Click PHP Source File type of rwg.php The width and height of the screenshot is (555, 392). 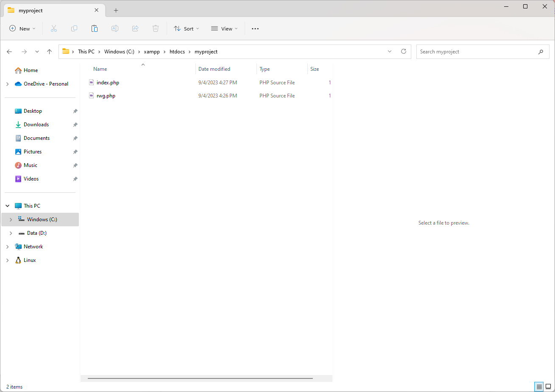[x=277, y=96]
